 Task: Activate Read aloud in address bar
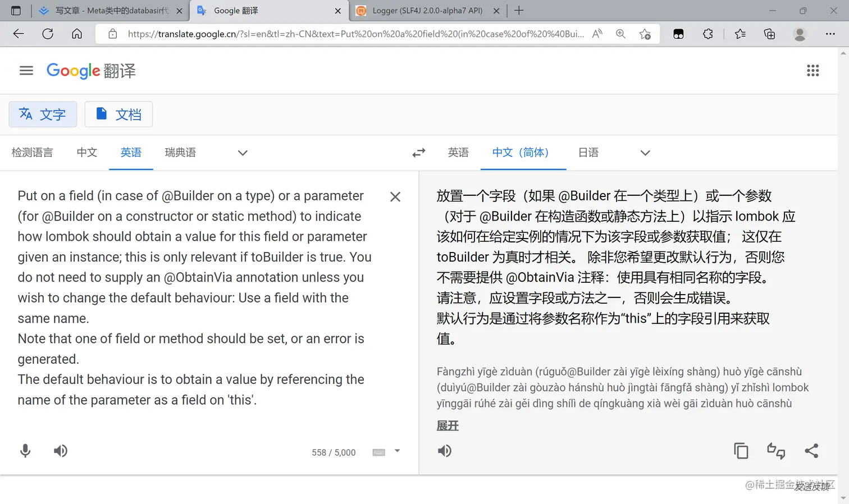tap(597, 34)
